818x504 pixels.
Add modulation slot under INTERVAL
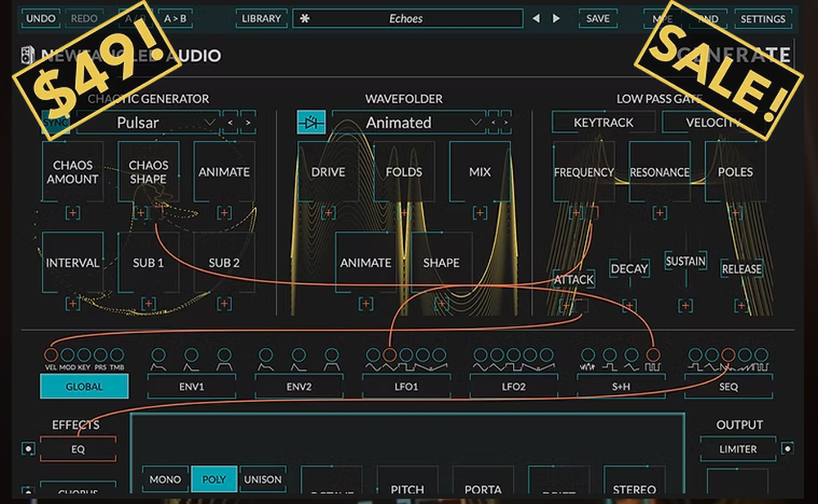tap(73, 304)
